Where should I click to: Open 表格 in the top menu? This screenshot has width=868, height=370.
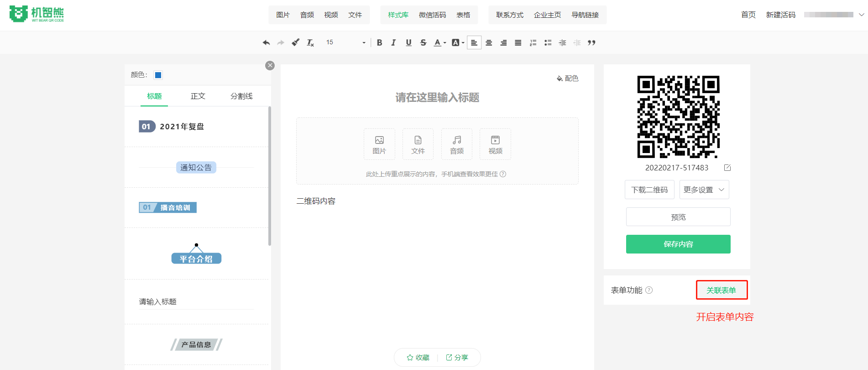[463, 15]
